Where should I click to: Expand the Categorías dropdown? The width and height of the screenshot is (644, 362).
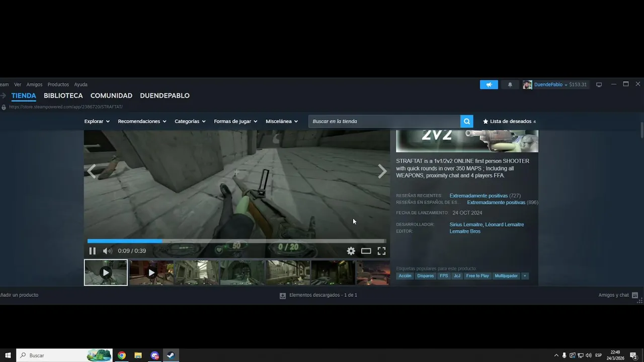pyautogui.click(x=190, y=121)
